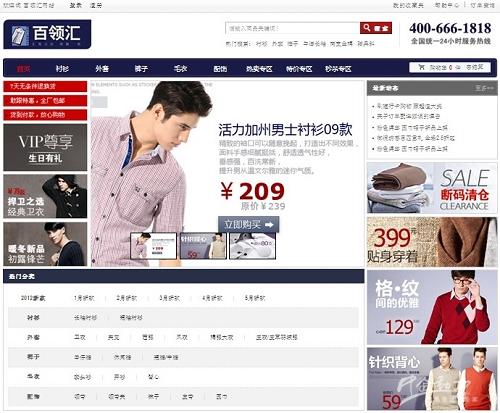Click the red 货到付款 badge
500x413 pixels.
coord(45,115)
